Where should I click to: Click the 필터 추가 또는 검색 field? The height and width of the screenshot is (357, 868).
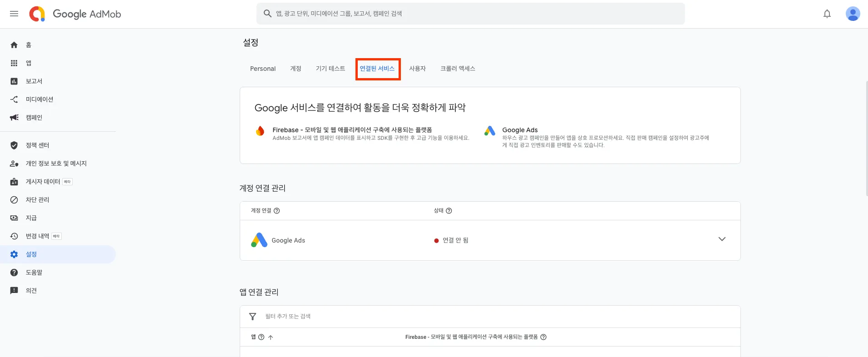490,317
